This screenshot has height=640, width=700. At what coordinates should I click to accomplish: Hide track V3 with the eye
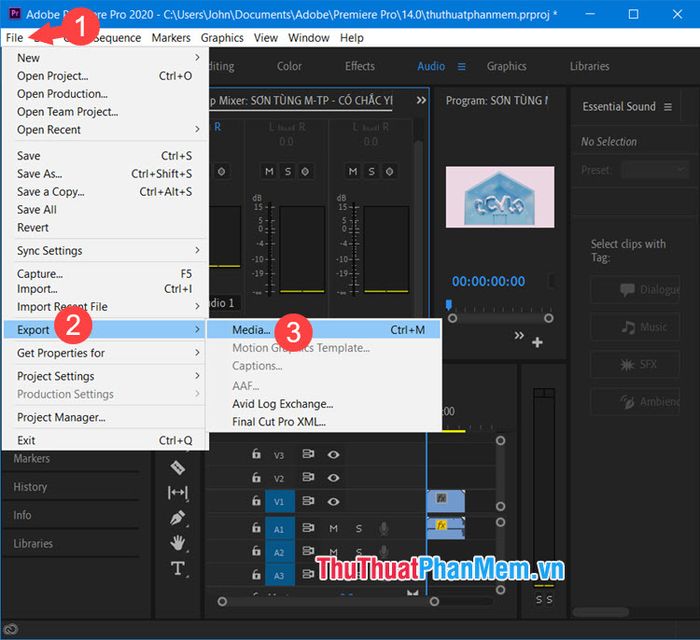(333, 454)
